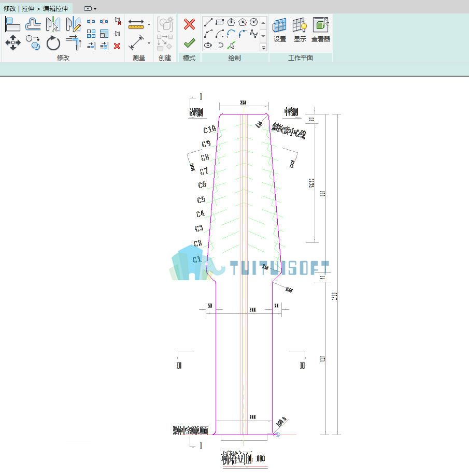The height and width of the screenshot is (476, 469).
Task: Choose Trim/Extend to Corner tool
Action: [x=74, y=42]
